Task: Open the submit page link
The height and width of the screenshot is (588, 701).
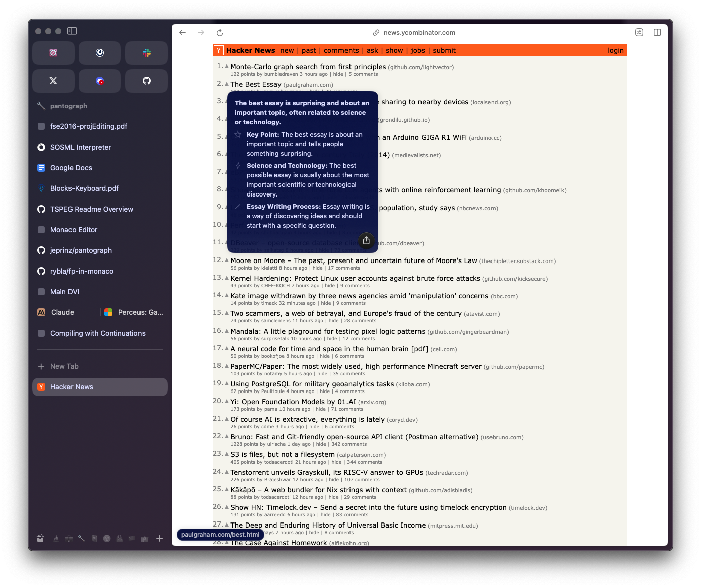Action: (x=444, y=50)
